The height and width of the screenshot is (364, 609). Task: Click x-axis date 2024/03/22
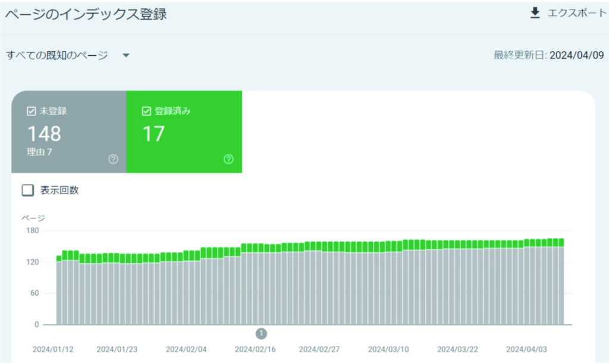click(x=457, y=349)
